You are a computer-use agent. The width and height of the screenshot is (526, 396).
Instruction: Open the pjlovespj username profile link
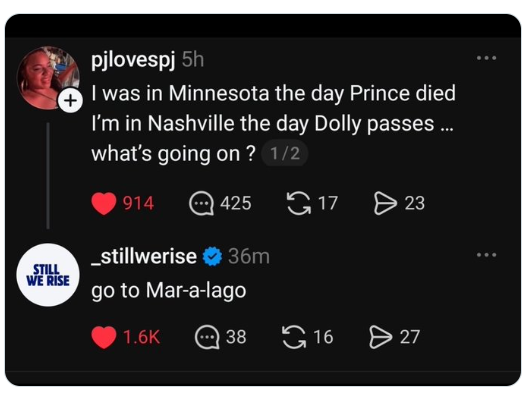pos(134,60)
